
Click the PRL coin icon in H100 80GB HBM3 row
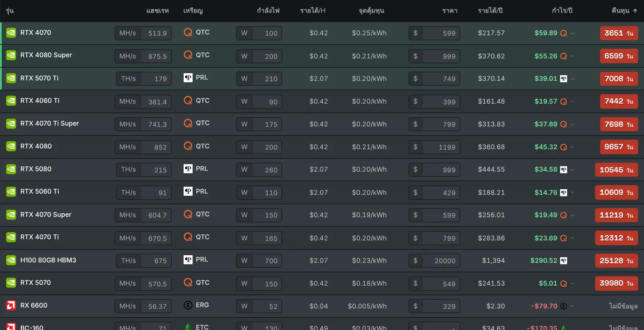188,260
